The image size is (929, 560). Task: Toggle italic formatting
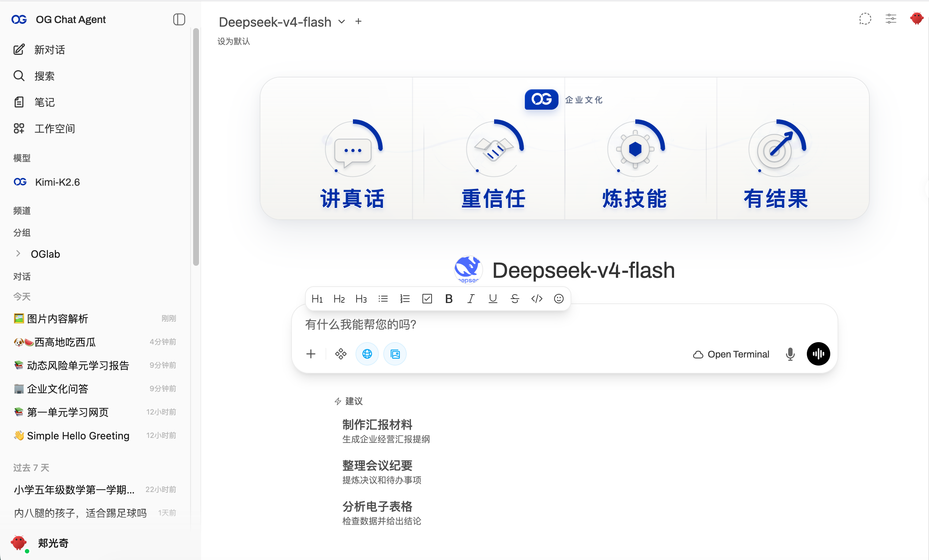[x=471, y=299]
